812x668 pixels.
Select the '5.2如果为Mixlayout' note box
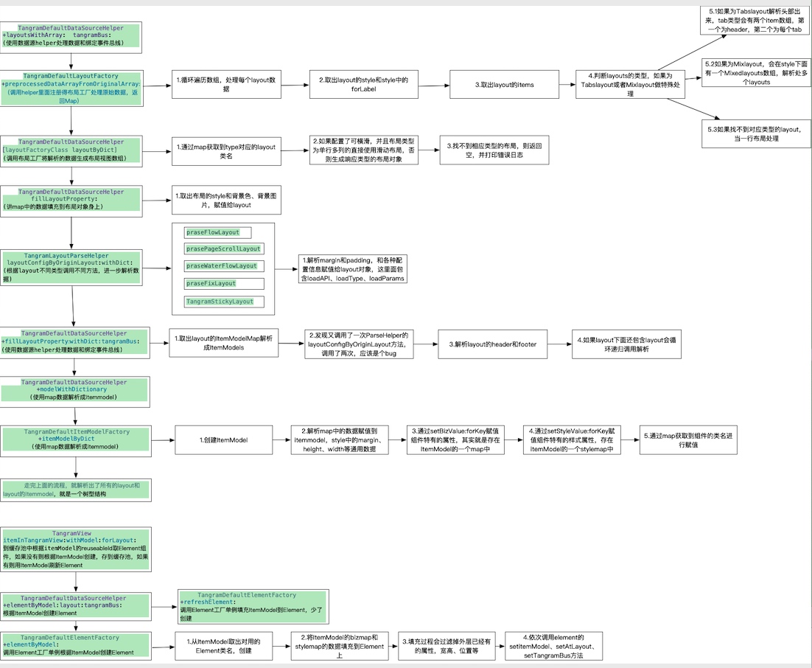coord(756,73)
